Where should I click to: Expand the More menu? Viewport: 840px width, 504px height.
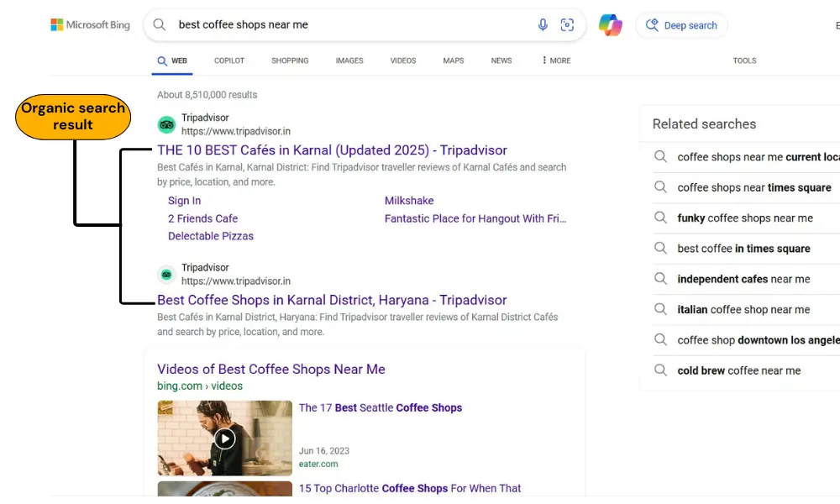[x=556, y=60]
